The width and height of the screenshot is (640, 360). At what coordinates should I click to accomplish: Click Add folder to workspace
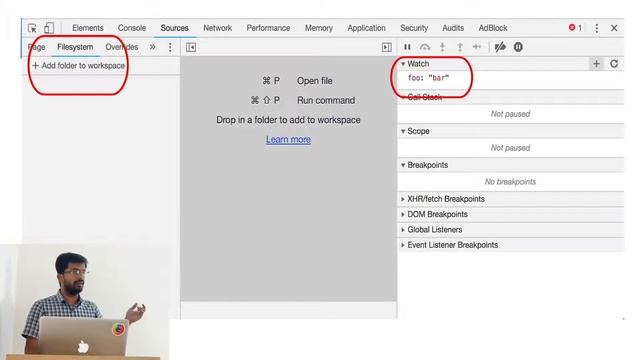(x=78, y=66)
